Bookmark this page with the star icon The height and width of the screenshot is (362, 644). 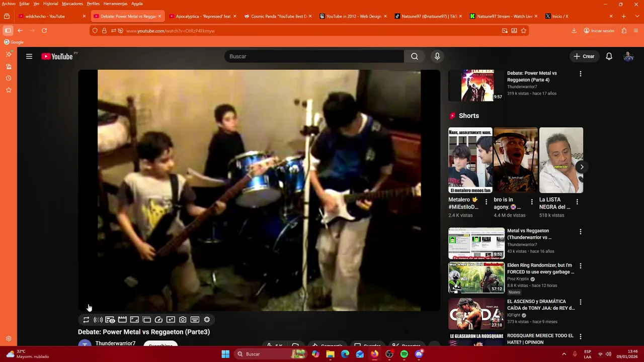coord(524,31)
